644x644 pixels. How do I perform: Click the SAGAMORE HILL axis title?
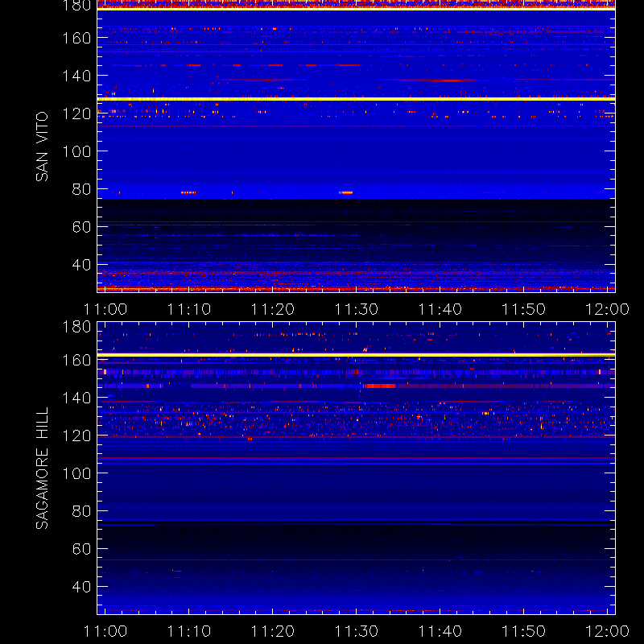coord(42,468)
